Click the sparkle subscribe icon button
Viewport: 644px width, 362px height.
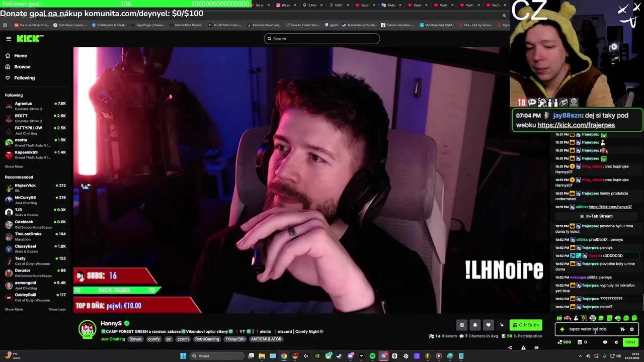click(x=502, y=325)
